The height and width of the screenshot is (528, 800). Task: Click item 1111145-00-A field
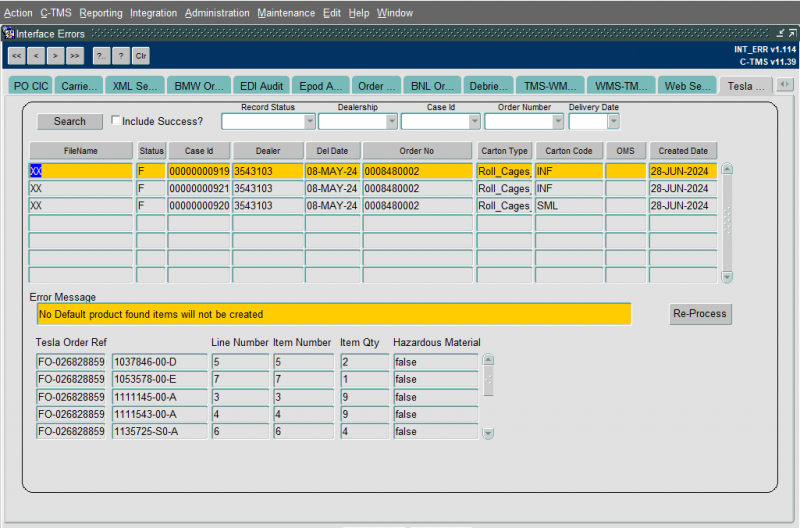pyautogui.click(x=160, y=397)
